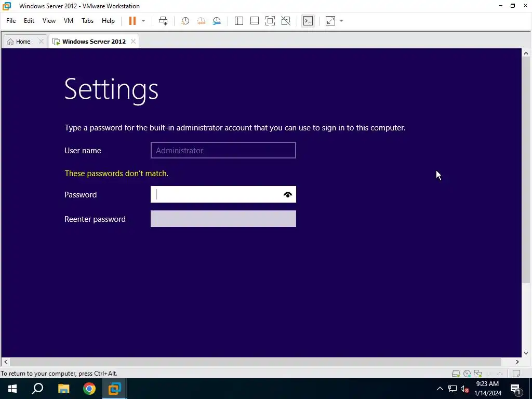Viewport: 532px width, 399px height.
Task: Enter full screen mode
Action: point(270,21)
